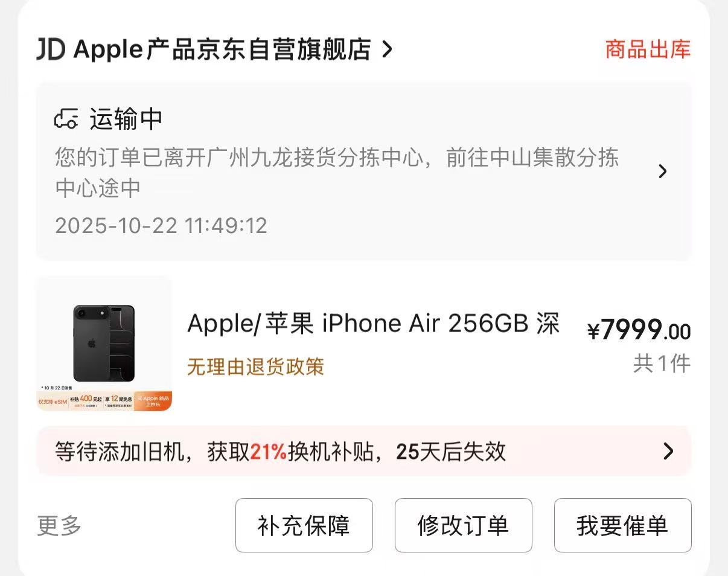View the logistics message about 广州九龙接货分拣中心
The height and width of the screenshot is (576, 728).
click(x=337, y=173)
